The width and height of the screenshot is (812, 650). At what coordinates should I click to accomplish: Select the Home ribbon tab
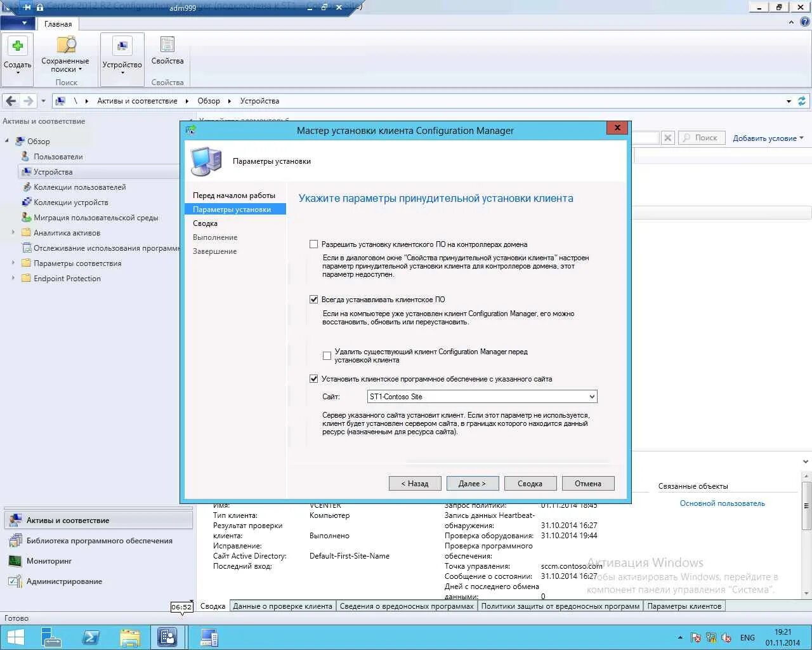coord(58,24)
